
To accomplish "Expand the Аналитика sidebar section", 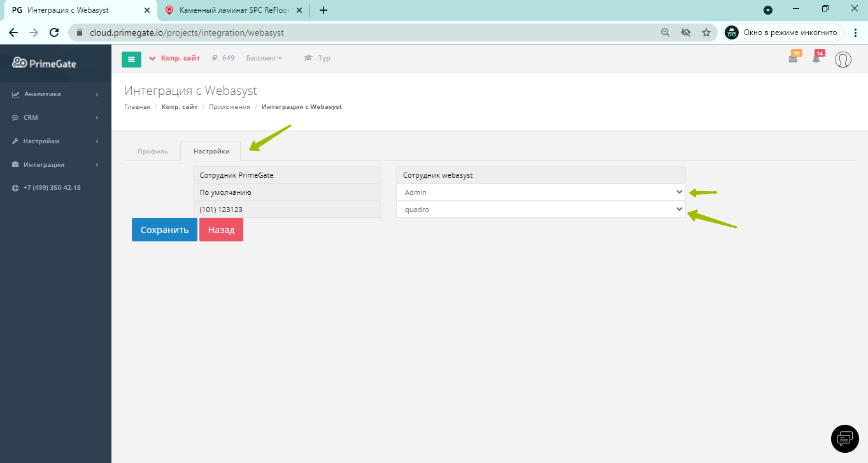I will (x=55, y=94).
